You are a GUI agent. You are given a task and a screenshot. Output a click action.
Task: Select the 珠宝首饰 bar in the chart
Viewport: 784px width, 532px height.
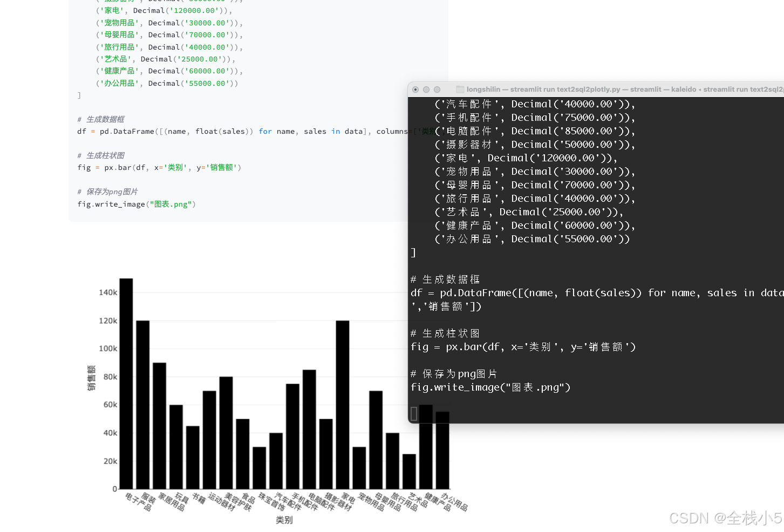click(x=260, y=468)
